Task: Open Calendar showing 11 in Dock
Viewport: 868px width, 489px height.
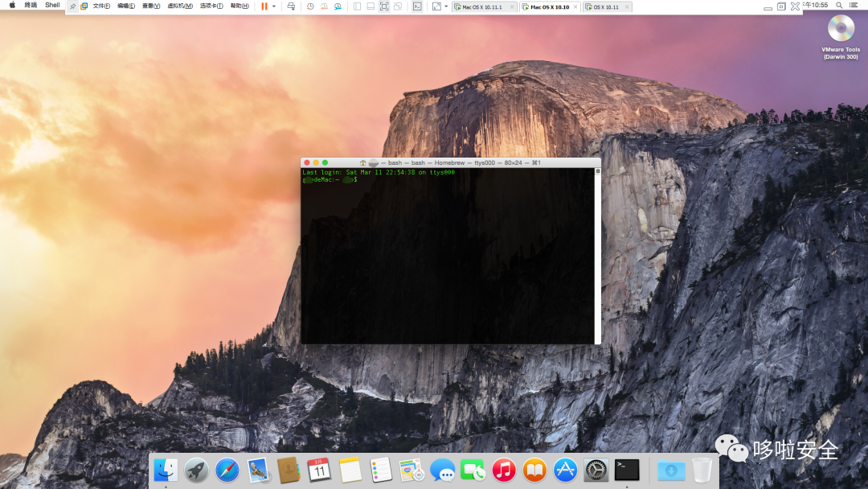Action: tap(319, 471)
